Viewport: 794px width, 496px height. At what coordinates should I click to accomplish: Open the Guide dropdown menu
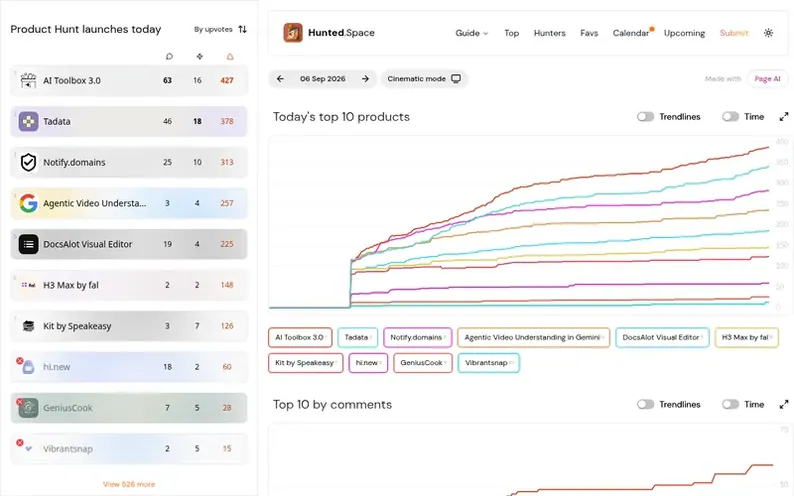pos(471,33)
